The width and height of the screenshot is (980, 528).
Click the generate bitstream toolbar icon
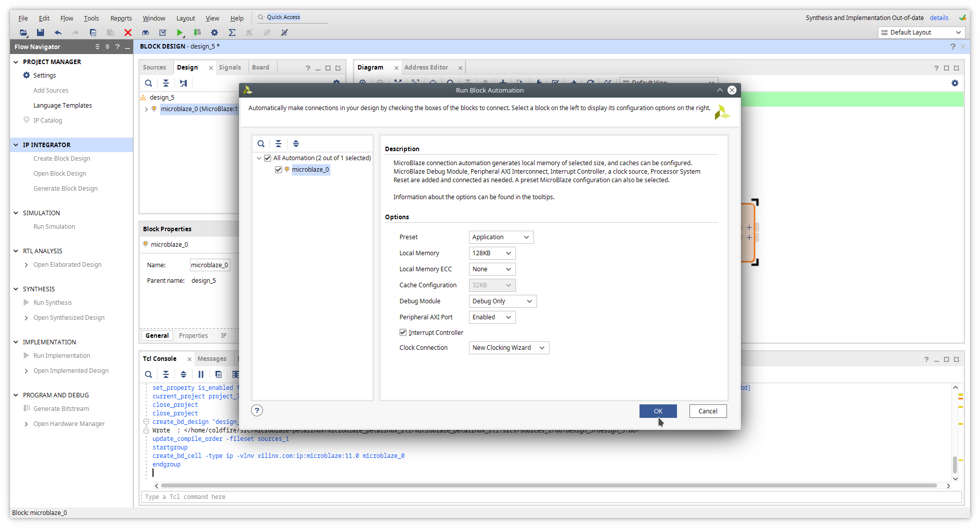197,33
